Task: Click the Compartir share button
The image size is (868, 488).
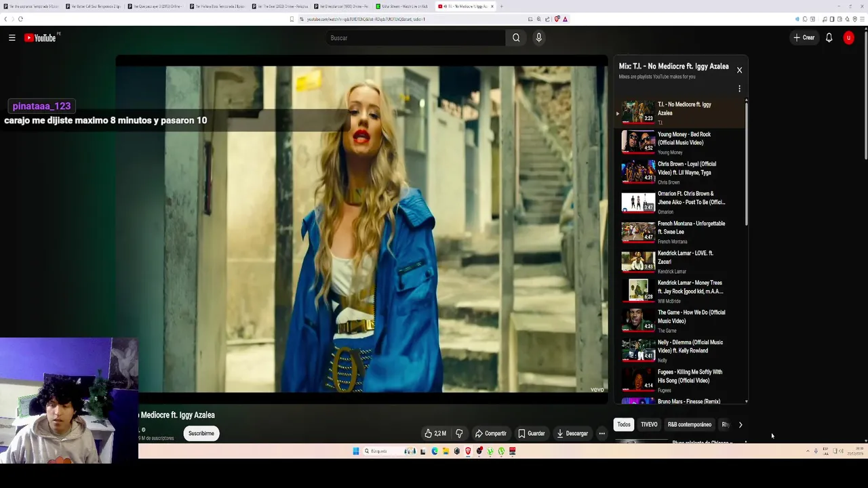Action: point(490,433)
